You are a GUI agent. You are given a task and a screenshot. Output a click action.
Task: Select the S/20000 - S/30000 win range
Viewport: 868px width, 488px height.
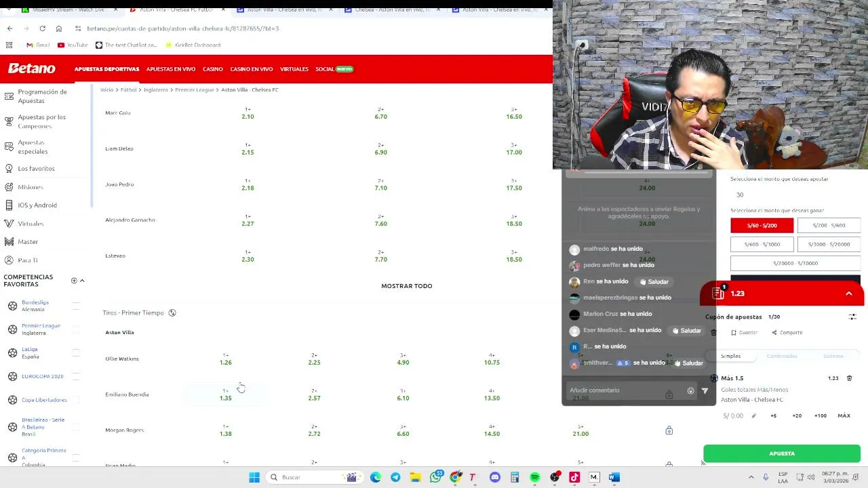pyautogui.click(x=795, y=263)
